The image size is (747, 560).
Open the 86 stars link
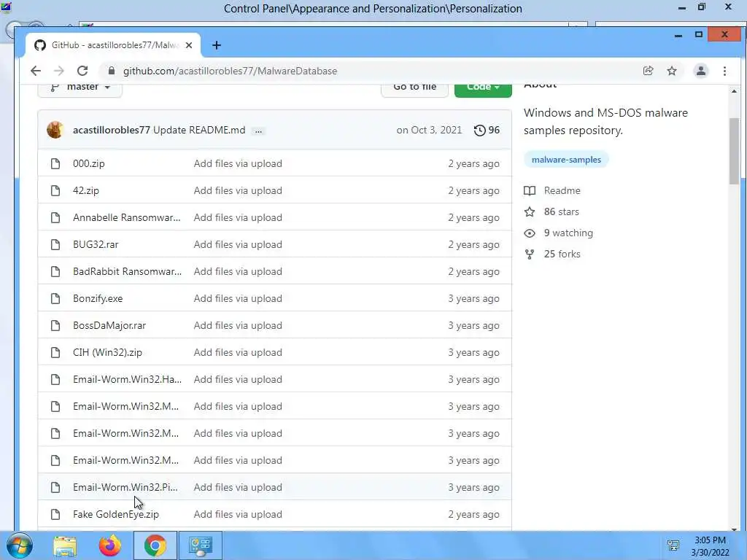point(561,212)
